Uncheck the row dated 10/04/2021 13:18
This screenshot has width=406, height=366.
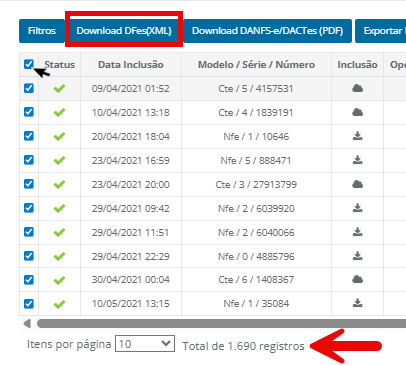click(x=29, y=112)
